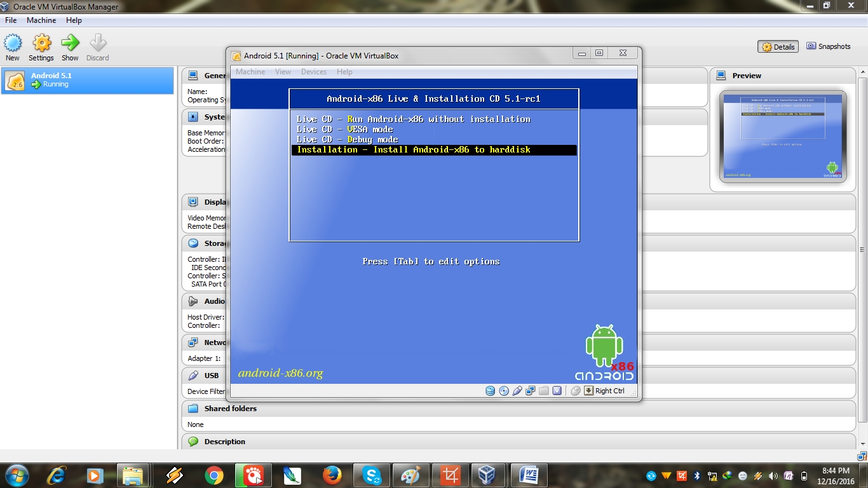Click the Right Ctrl host key label
868x488 pixels.
coord(610,391)
